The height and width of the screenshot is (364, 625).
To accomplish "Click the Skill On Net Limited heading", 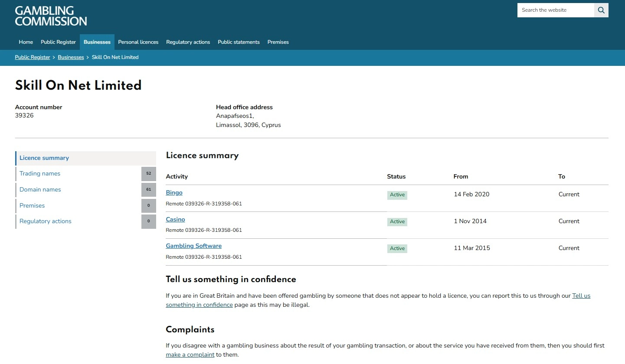I will point(79,85).
